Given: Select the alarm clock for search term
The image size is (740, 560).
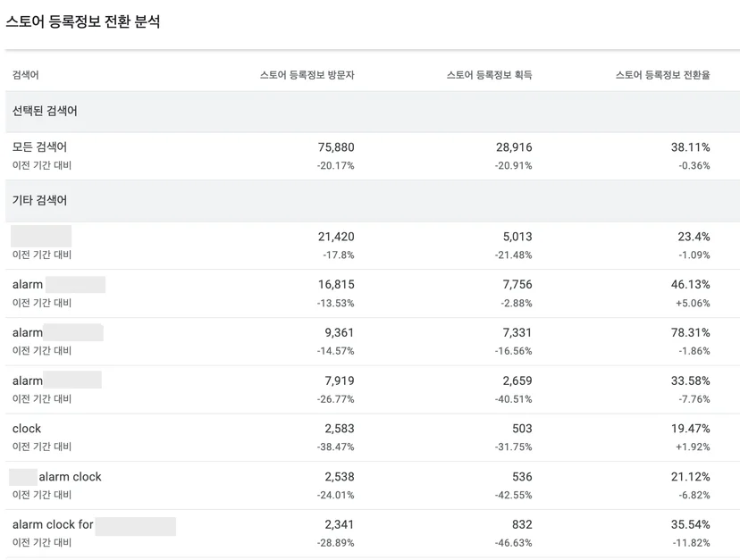Looking at the screenshot, I should coord(53,524).
